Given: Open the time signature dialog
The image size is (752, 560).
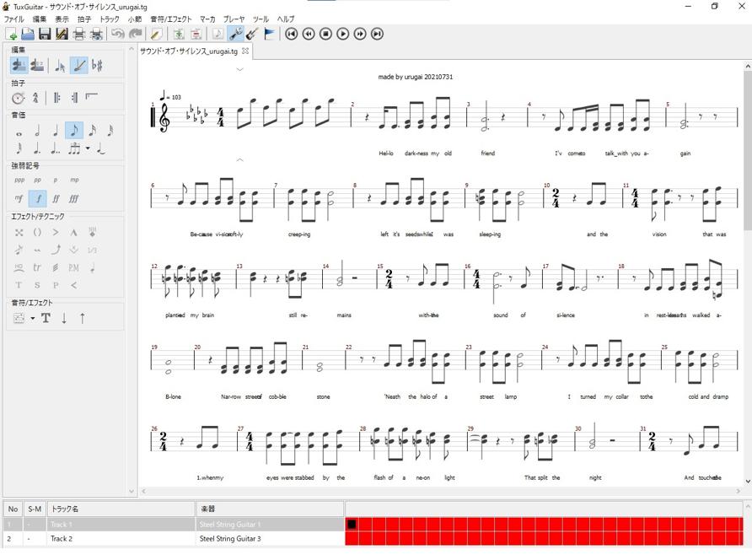Looking at the screenshot, I should click(35, 98).
